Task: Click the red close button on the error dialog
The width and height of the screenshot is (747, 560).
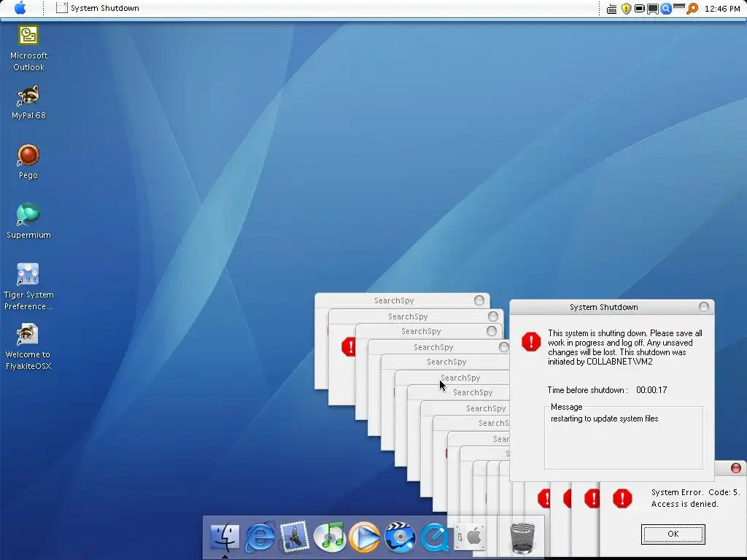Action: (735, 468)
